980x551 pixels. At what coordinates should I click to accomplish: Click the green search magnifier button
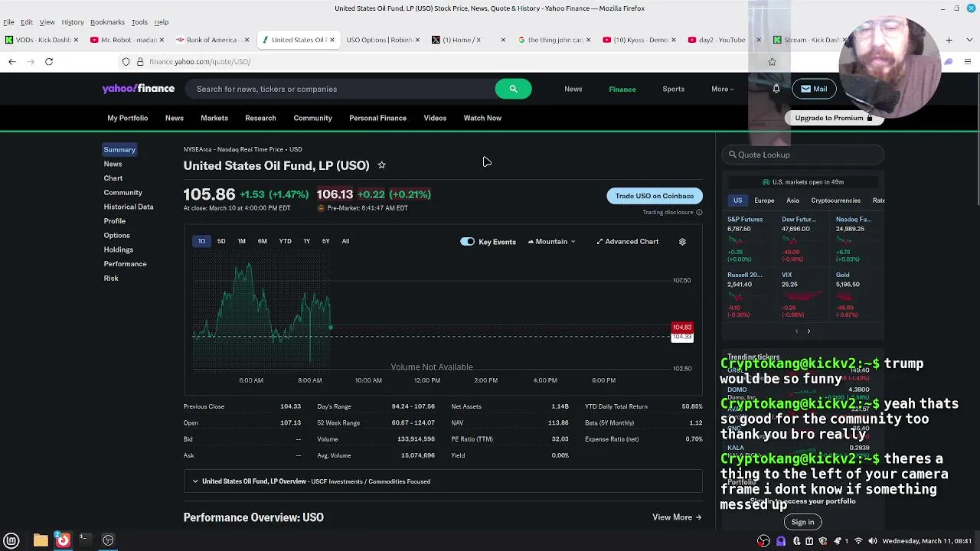[513, 89]
